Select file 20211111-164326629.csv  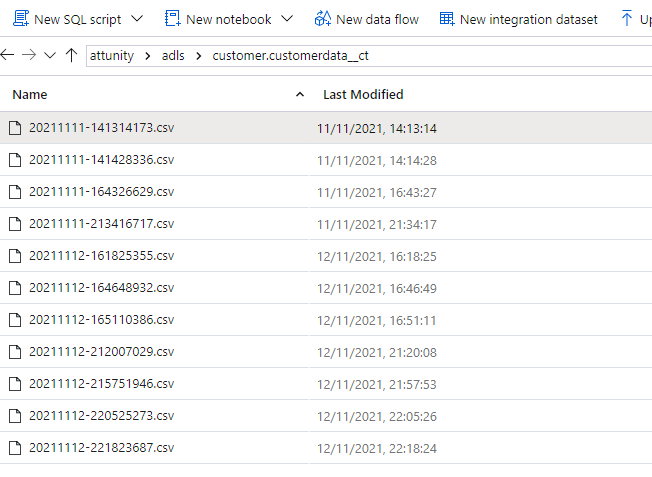click(x=101, y=192)
